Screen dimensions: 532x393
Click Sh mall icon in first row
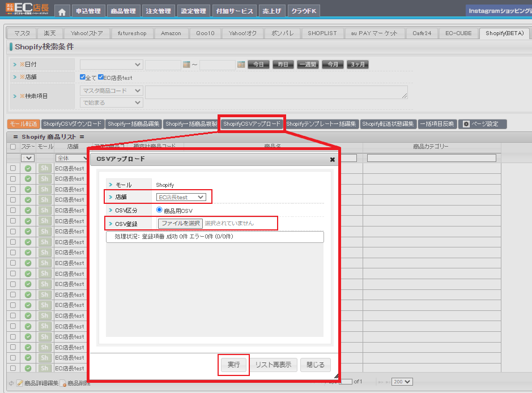coord(44,169)
